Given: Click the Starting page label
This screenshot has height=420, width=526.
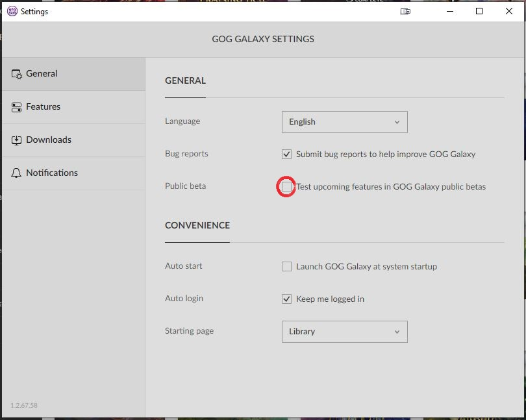Looking at the screenshot, I should [189, 331].
